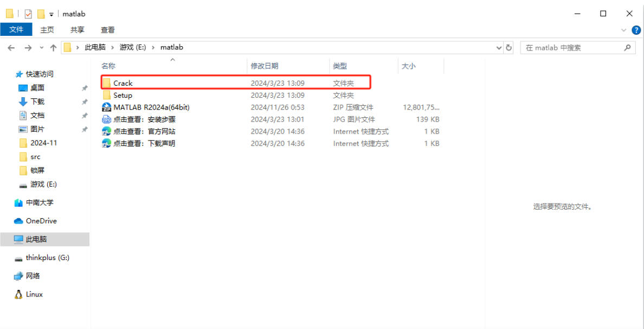The image size is (644, 329).
Task: Click the 游戏 (E:) drive icon in sidebar
Action: [x=23, y=185]
